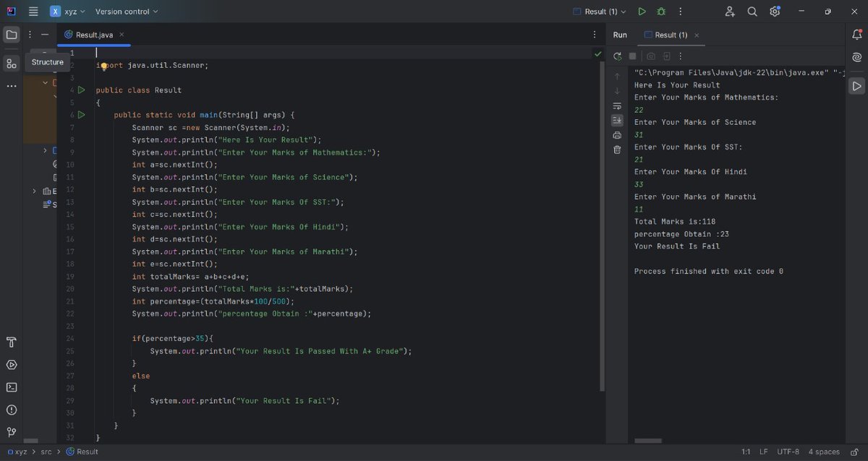This screenshot has height=461, width=868.
Task: Open the xyz project dropdown
Action: pyautogui.click(x=68, y=12)
